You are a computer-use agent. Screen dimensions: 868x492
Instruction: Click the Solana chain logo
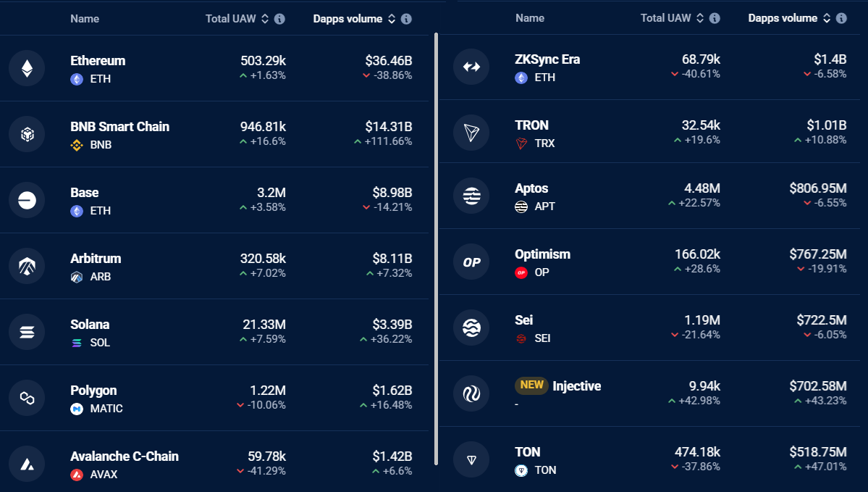click(27, 331)
